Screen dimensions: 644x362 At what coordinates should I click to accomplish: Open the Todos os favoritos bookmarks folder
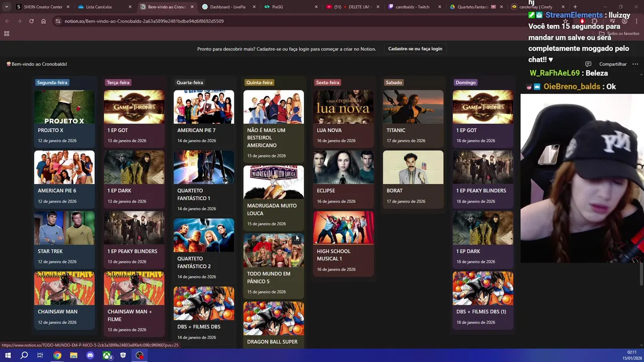[619, 34]
